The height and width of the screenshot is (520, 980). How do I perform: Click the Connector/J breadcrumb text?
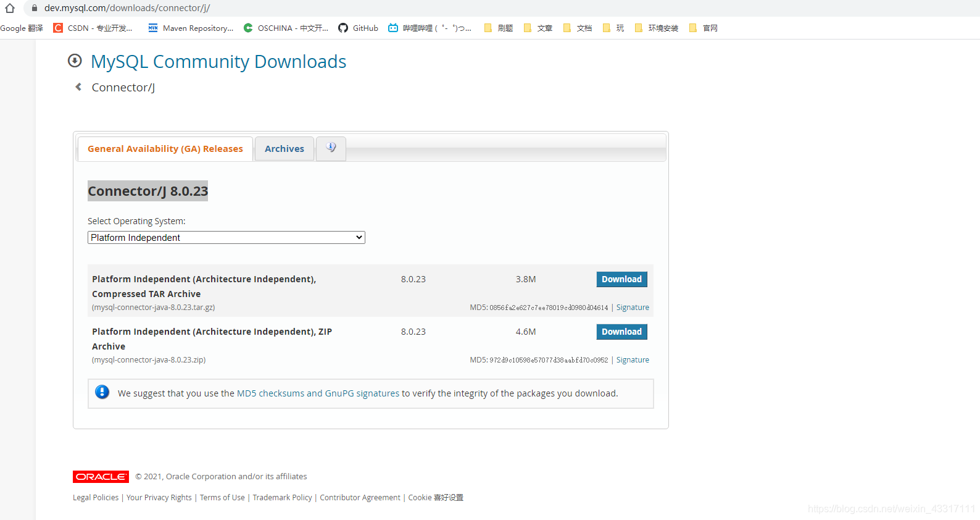(x=123, y=87)
